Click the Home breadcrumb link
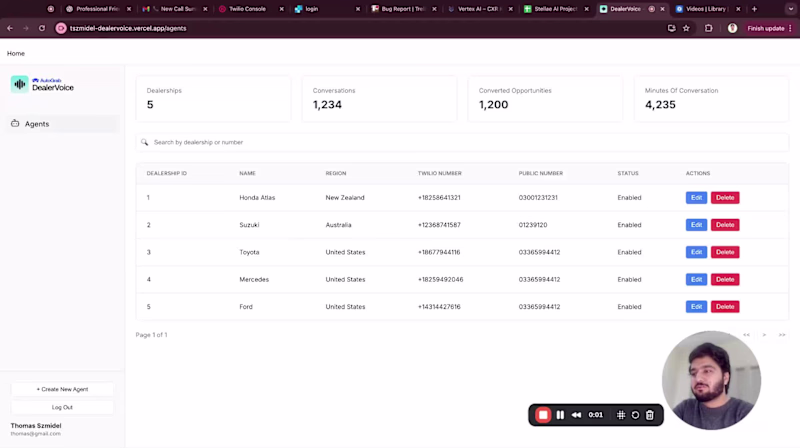 [x=16, y=54]
